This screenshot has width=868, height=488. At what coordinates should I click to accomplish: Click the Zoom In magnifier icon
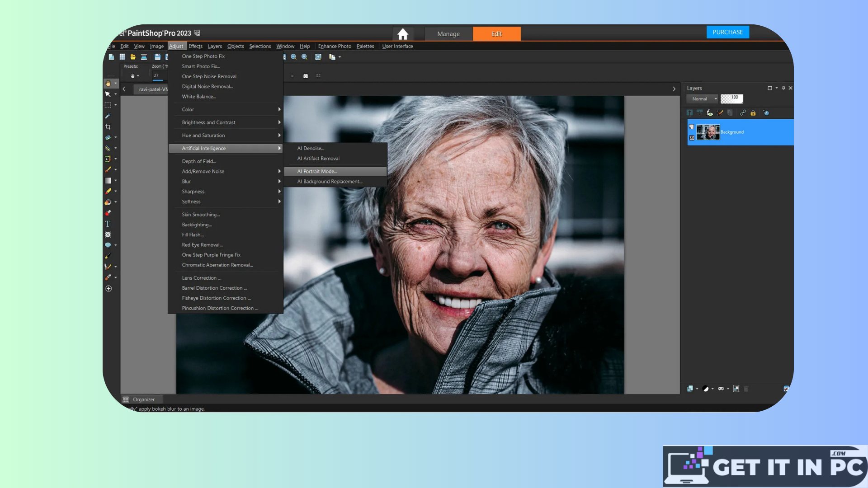[x=305, y=57]
